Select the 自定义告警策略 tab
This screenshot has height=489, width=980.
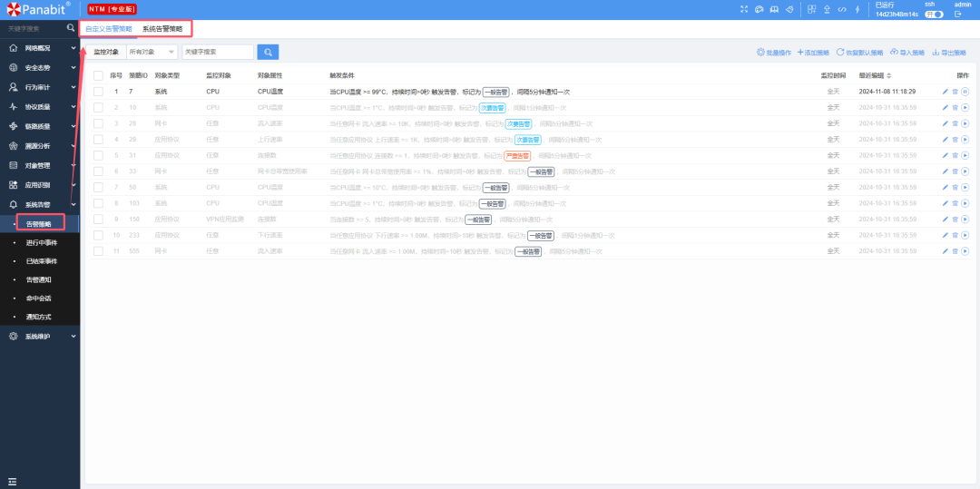109,29
